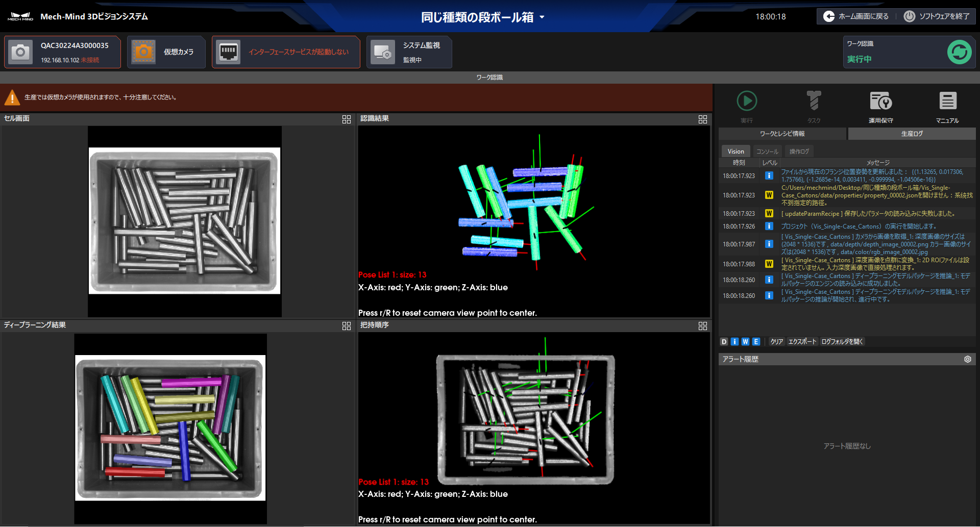Click the メッセージ column header
The height and width of the screenshot is (527, 980).
click(878, 163)
